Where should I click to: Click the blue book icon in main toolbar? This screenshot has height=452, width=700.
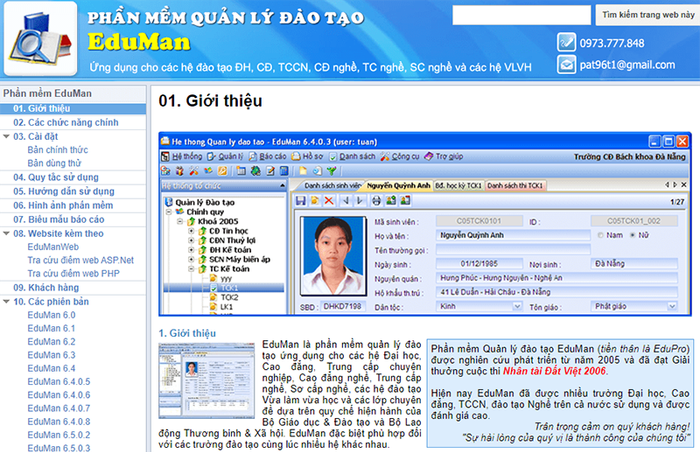[x=284, y=171]
